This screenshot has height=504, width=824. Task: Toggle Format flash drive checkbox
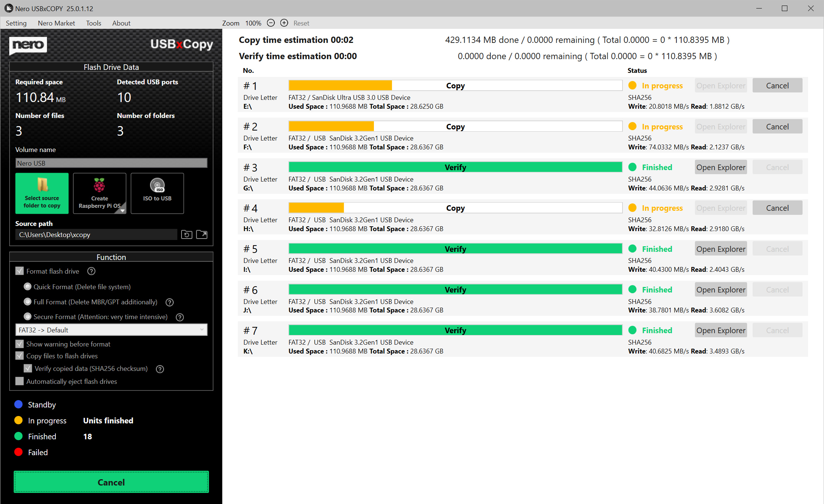20,271
